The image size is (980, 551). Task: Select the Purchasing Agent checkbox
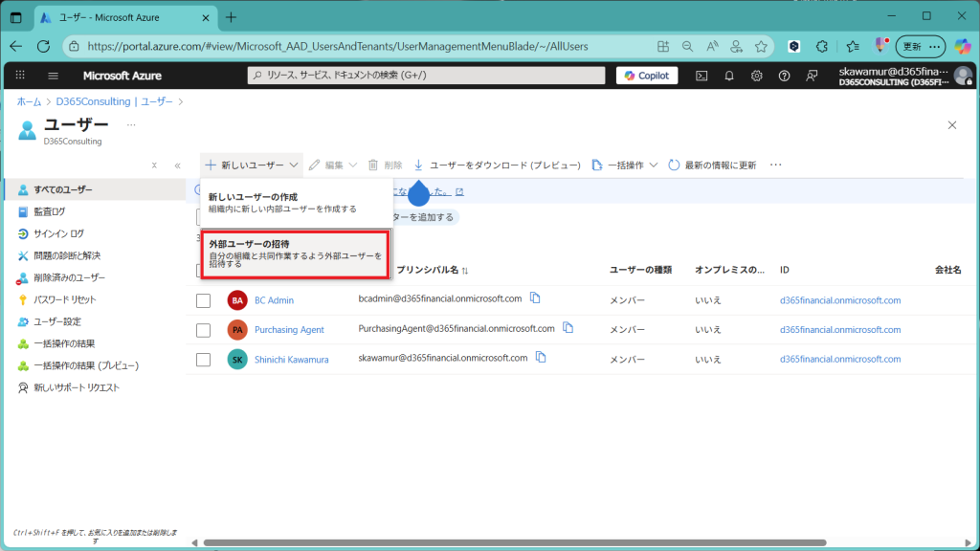click(x=203, y=330)
